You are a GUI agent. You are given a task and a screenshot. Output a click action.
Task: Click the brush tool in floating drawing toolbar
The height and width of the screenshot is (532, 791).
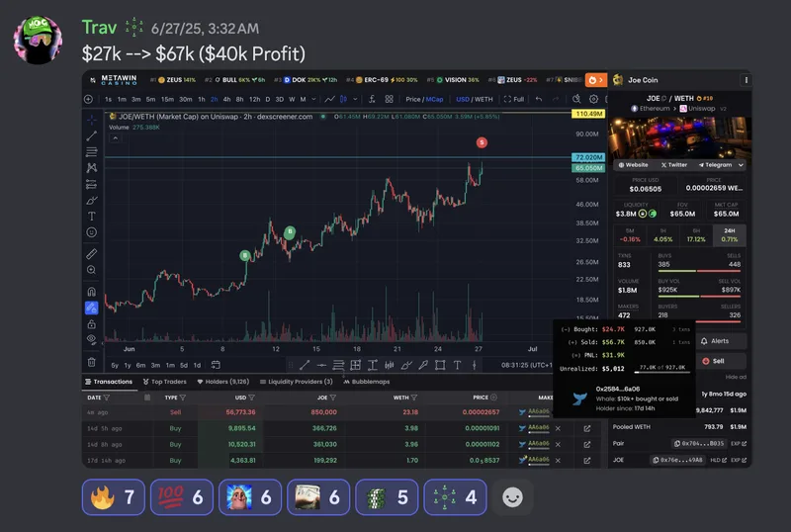coord(406,365)
